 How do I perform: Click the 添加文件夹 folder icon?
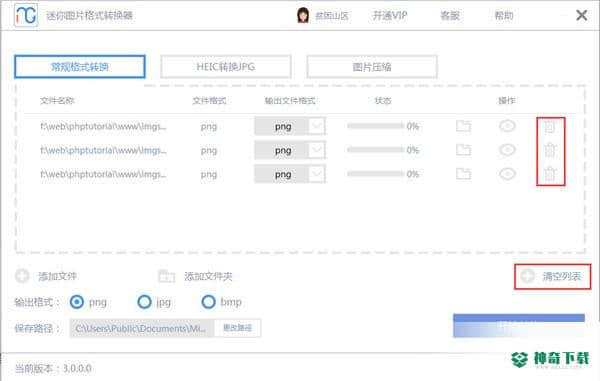(166, 276)
